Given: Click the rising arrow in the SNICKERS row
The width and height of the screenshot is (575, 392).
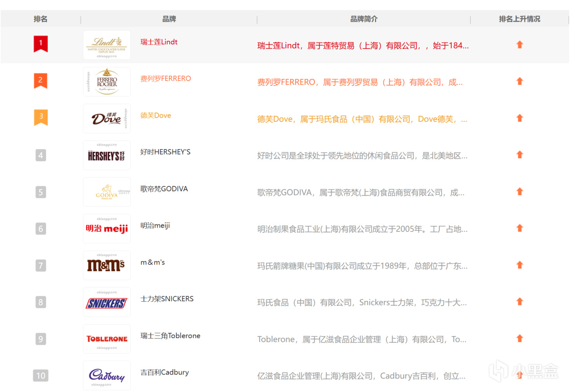Looking at the screenshot, I should 520,302.
